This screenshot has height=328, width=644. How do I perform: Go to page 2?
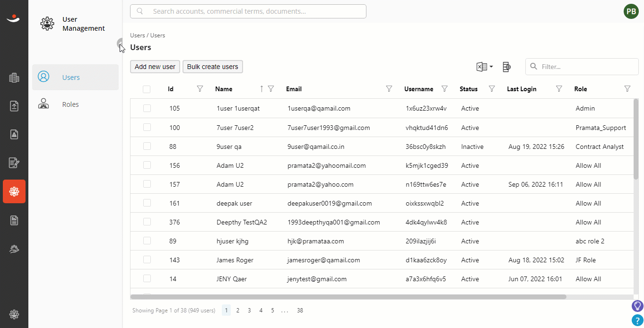238,311
